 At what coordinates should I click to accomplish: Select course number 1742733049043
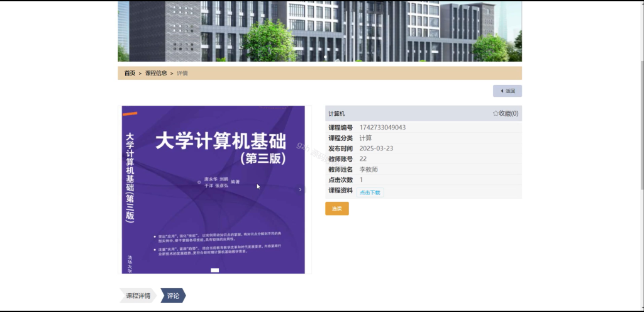[x=382, y=127]
